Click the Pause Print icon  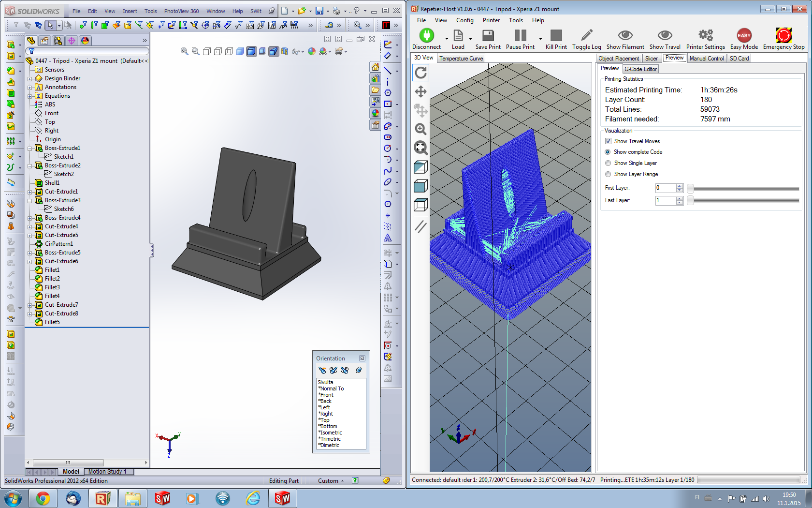point(520,35)
